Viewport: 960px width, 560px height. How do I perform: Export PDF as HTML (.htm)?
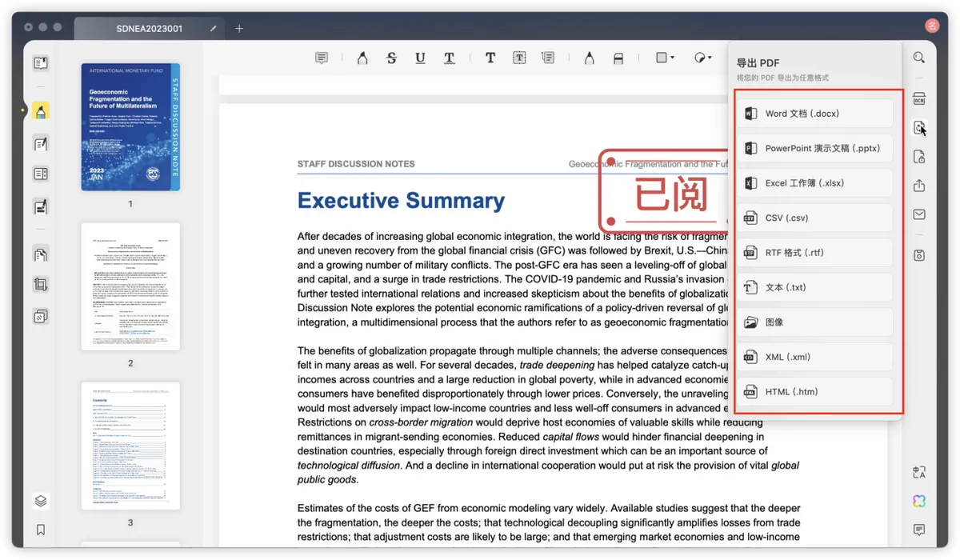(814, 392)
